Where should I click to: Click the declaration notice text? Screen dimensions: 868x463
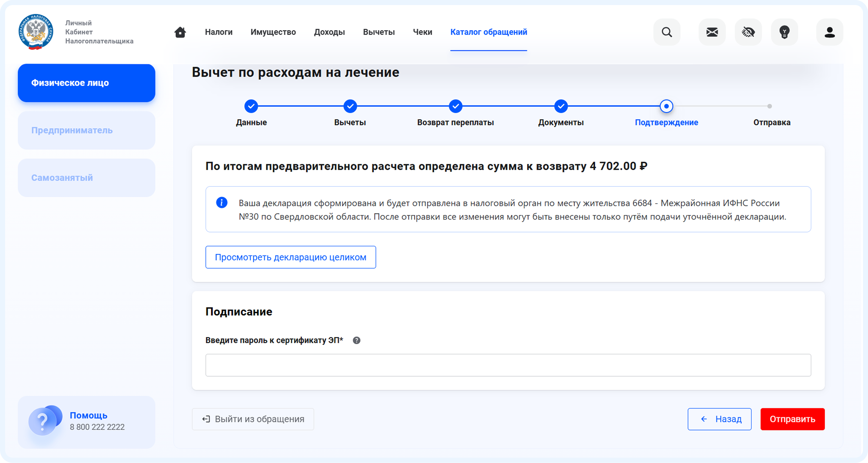512,210
